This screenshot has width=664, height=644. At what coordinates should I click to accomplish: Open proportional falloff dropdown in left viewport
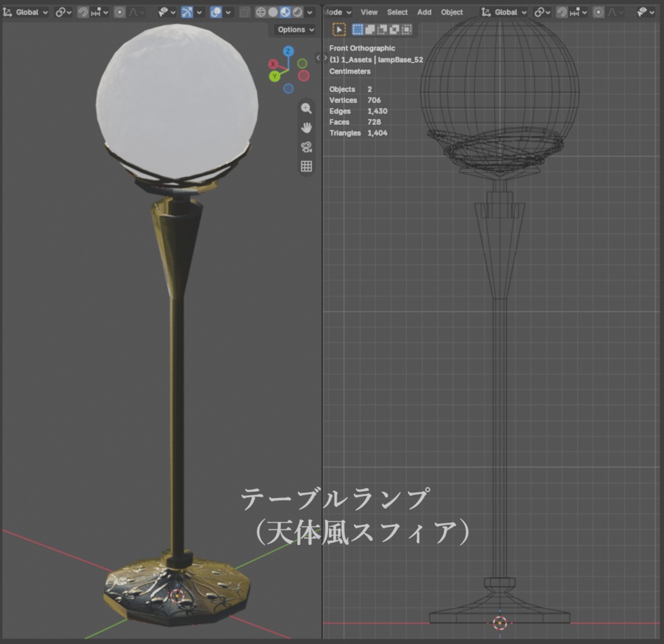pyautogui.click(x=136, y=13)
